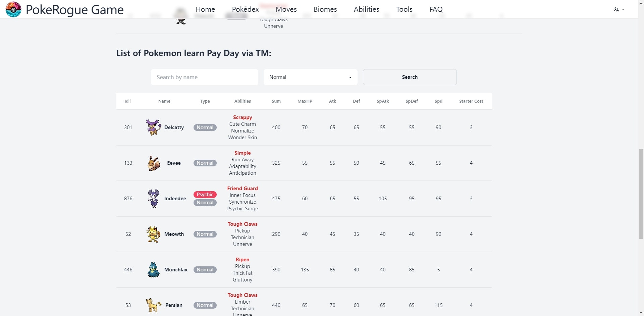Click the Atk column header
This screenshot has height=316, width=644.
click(332, 101)
